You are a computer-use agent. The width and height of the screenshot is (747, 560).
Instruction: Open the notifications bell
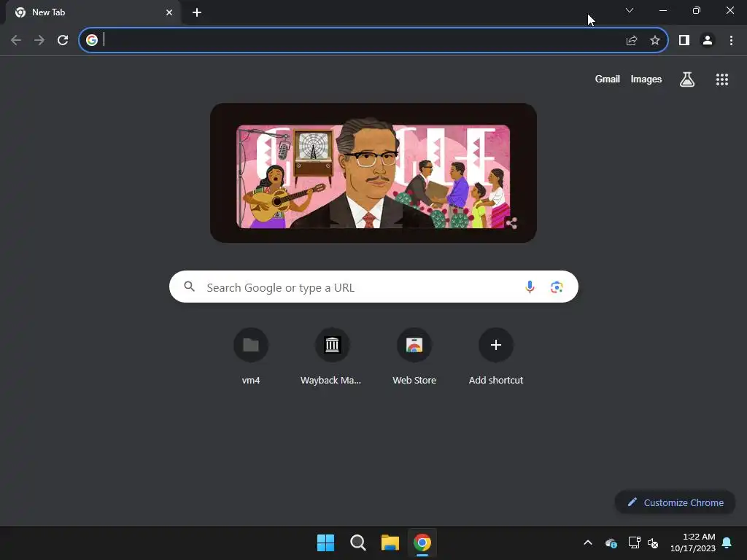coord(727,542)
